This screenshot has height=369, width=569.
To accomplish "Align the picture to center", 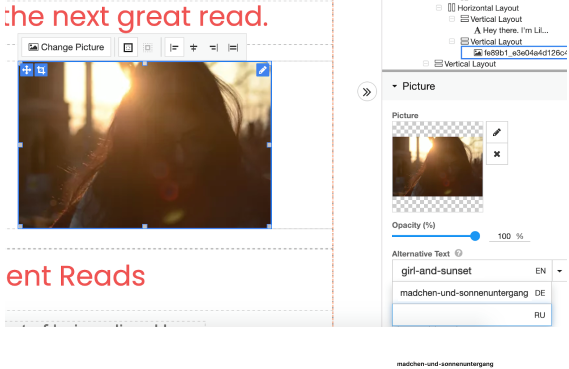I will click(x=194, y=48).
